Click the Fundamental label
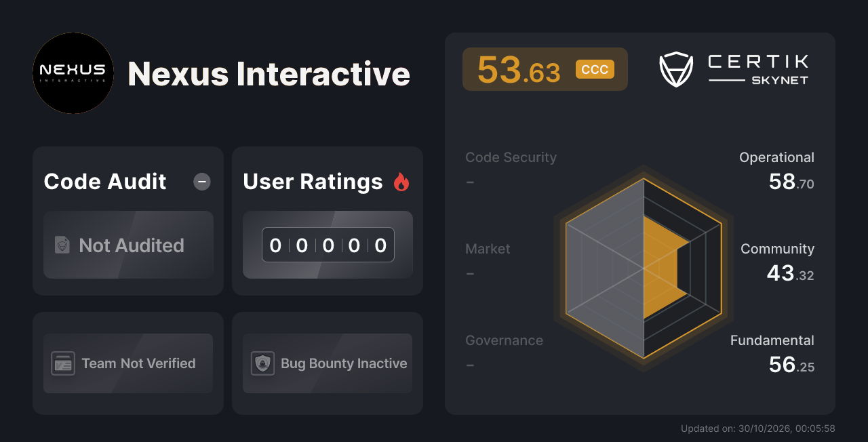Viewport: 868px width, 442px height. coord(772,340)
